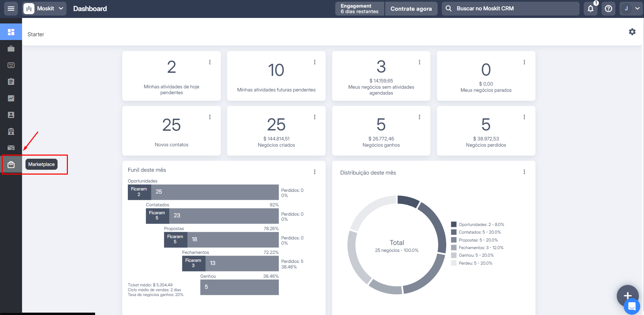The width and height of the screenshot is (644, 315).
Task: Toggle the hamburger menu button
Action: 11,9
